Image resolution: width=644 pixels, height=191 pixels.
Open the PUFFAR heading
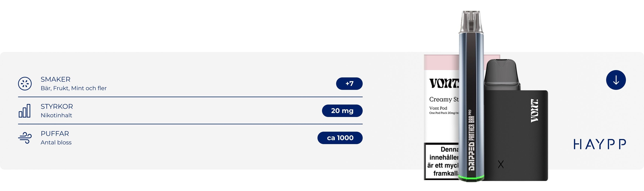point(55,134)
